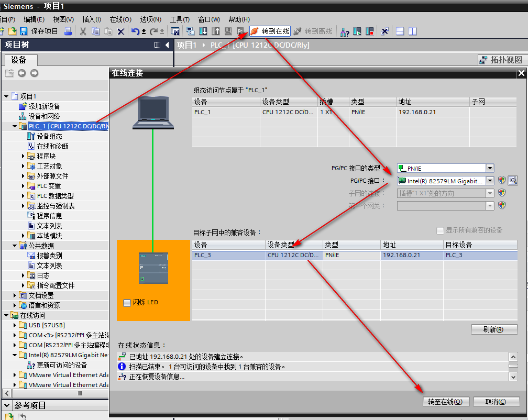Open the PG/PC接口的类型 PN/IE dropdown
The width and height of the screenshot is (528, 420).
(x=490, y=168)
